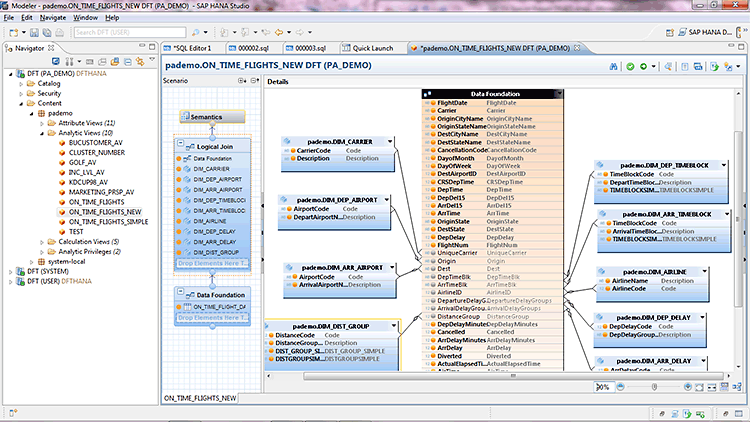Collapse the Logical Join node with minus box
Viewport: 750px width, 422px height.
[x=180, y=143]
